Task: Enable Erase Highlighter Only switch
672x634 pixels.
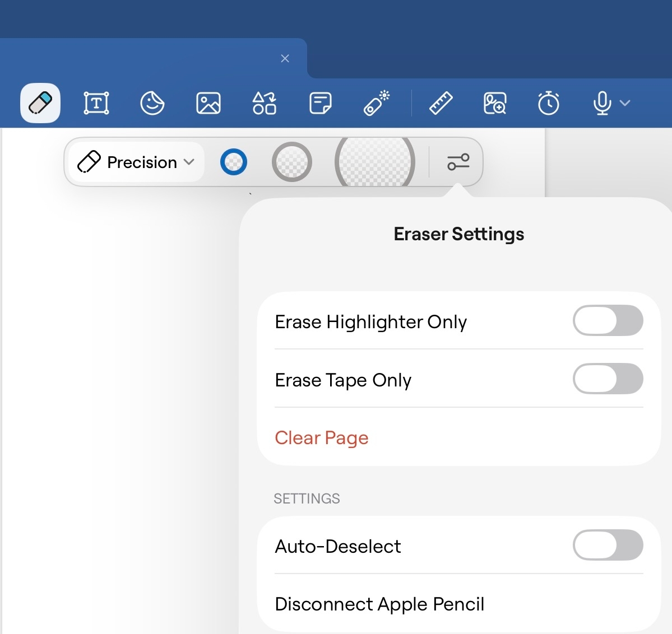Action: coord(608,320)
